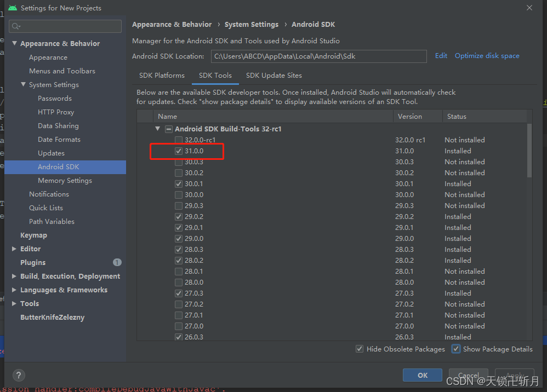Click the Android Studio logo in title bar
Viewport: 547px width, 392px height.
(x=13, y=8)
